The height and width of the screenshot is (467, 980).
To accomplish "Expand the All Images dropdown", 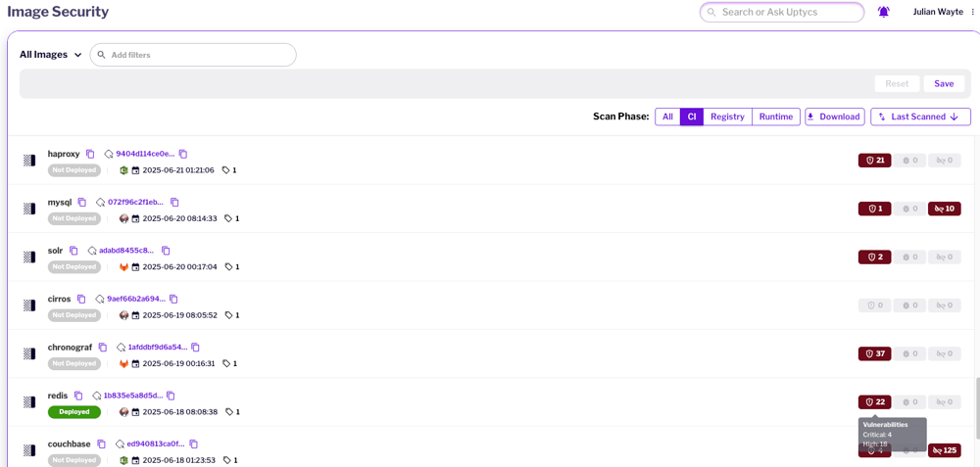I will click(51, 54).
